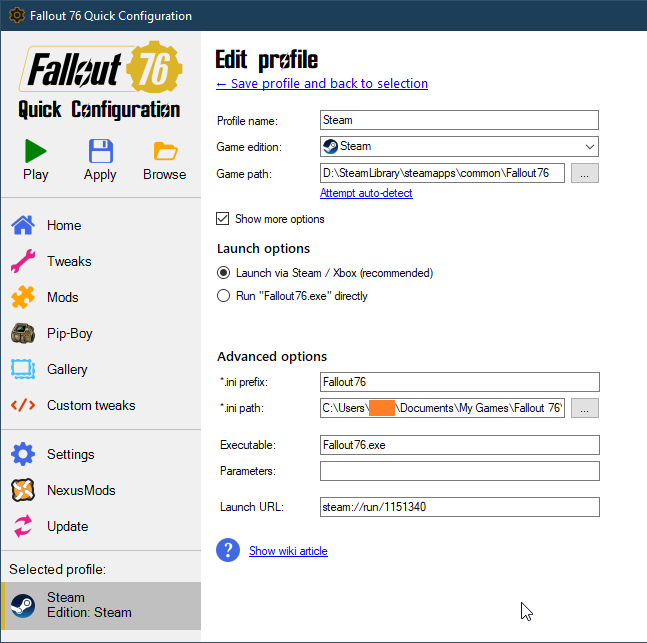Click the blue question mark help icon
647x643 pixels.
pyautogui.click(x=228, y=550)
